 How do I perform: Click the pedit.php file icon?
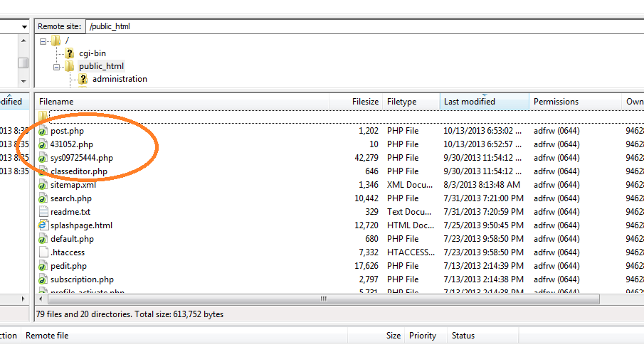click(x=43, y=266)
